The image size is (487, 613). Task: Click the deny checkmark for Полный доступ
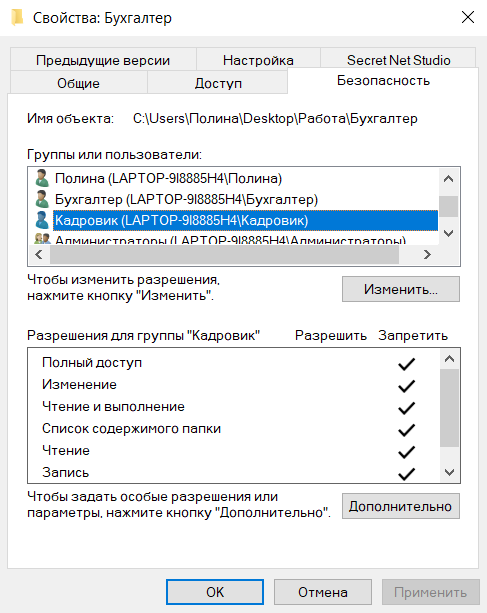click(406, 364)
